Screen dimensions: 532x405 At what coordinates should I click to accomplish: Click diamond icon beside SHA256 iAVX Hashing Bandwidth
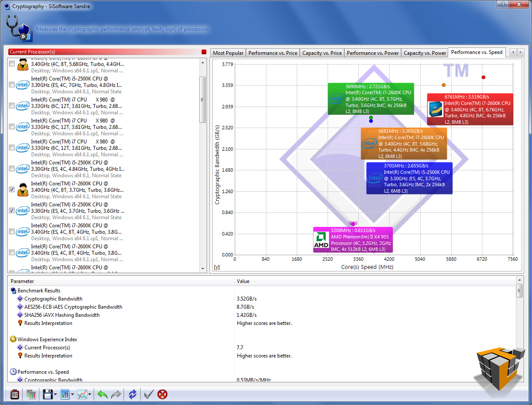pos(20,315)
